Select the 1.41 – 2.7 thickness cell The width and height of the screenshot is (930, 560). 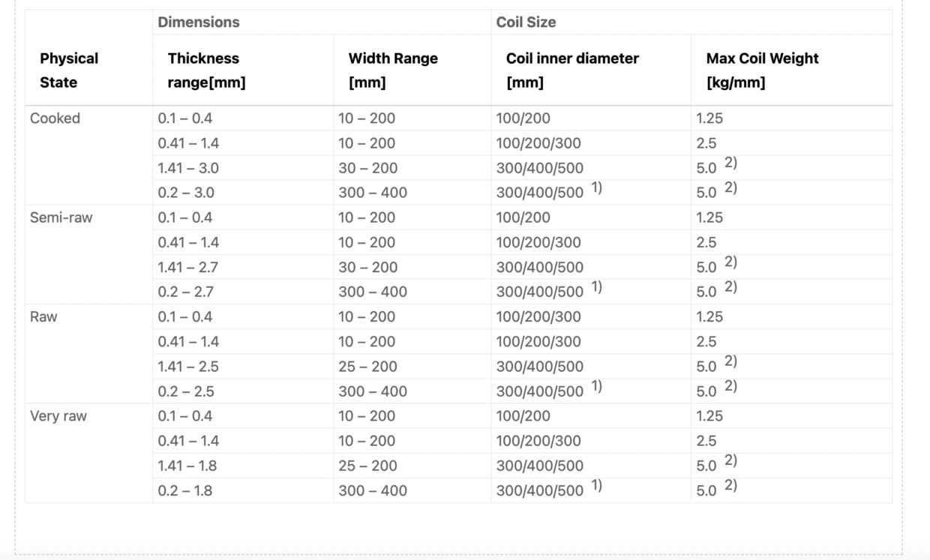[x=188, y=267]
